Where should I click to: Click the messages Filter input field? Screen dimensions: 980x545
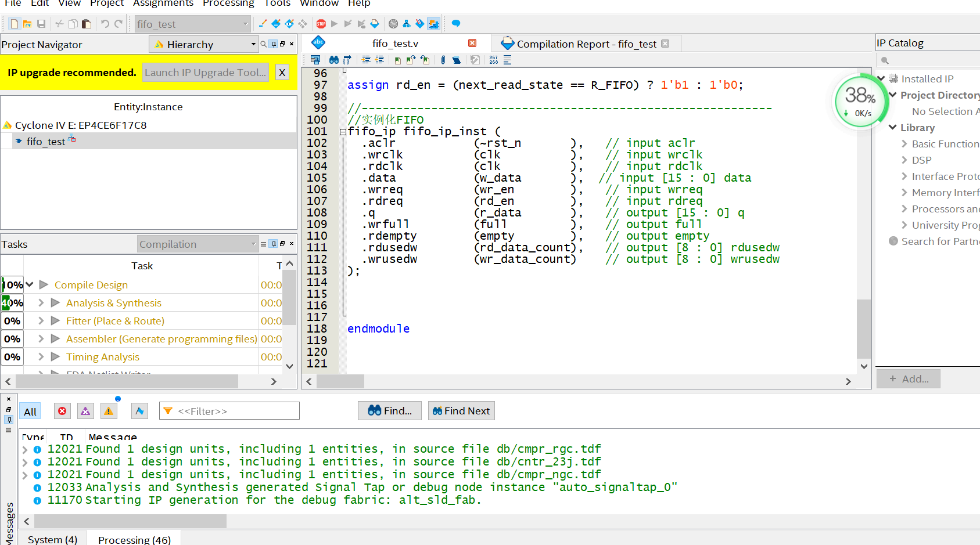[x=229, y=411]
